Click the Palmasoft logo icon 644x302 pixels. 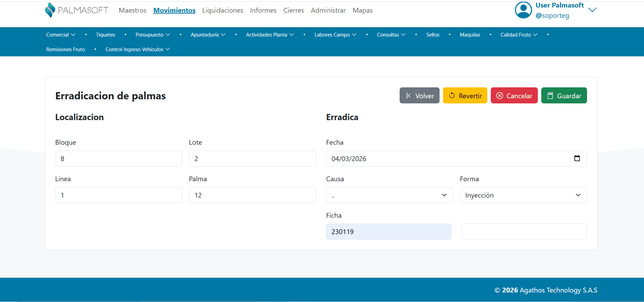50,10
